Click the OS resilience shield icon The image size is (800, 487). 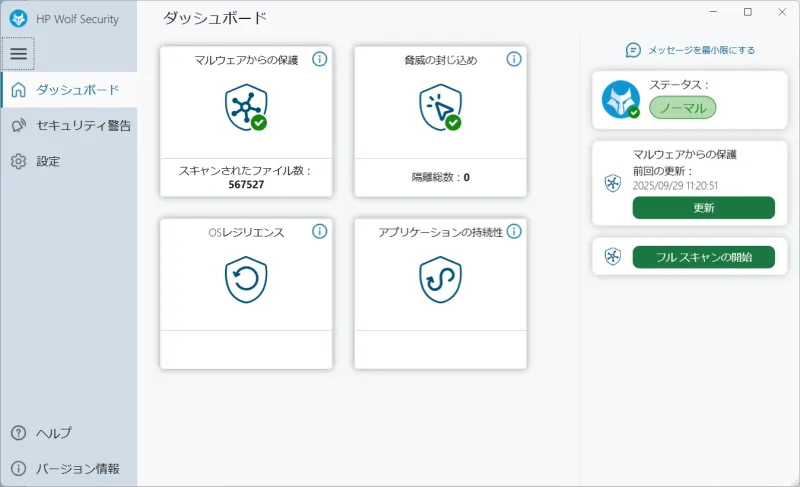pos(245,279)
